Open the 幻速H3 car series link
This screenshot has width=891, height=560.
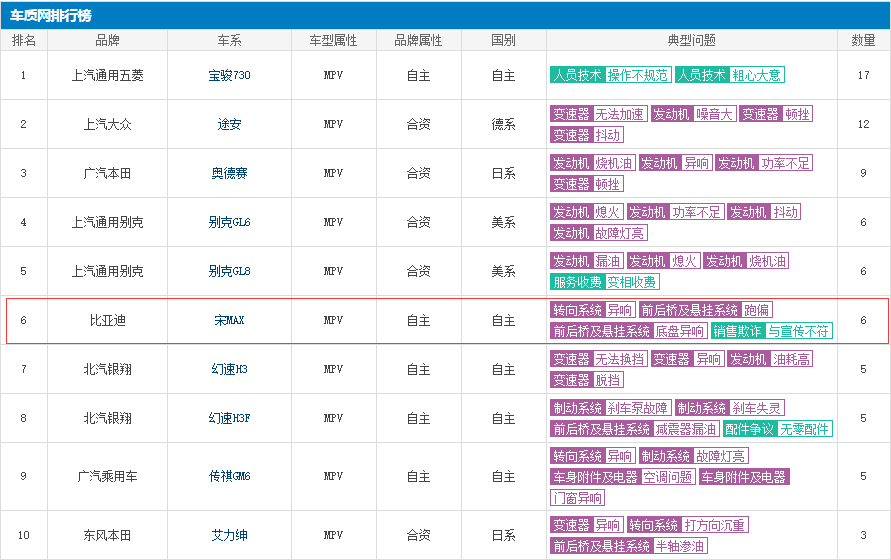(229, 369)
